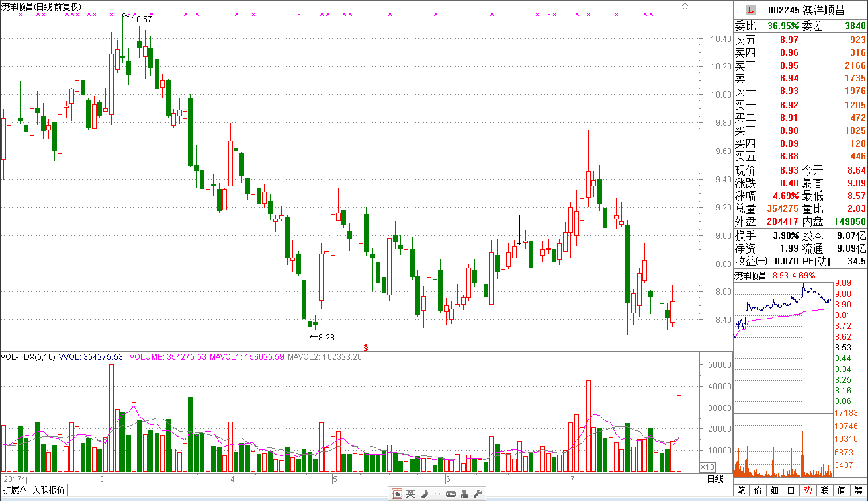Click the 卖二 price 8.94
Image resolution: width=868 pixels, height=501 pixels.
[x=789, y=79]
